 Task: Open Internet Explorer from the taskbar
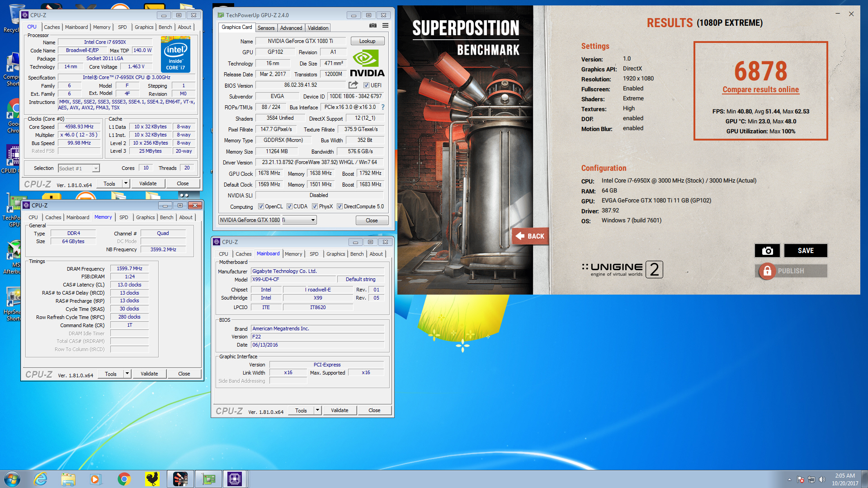(x=41, y=479)
